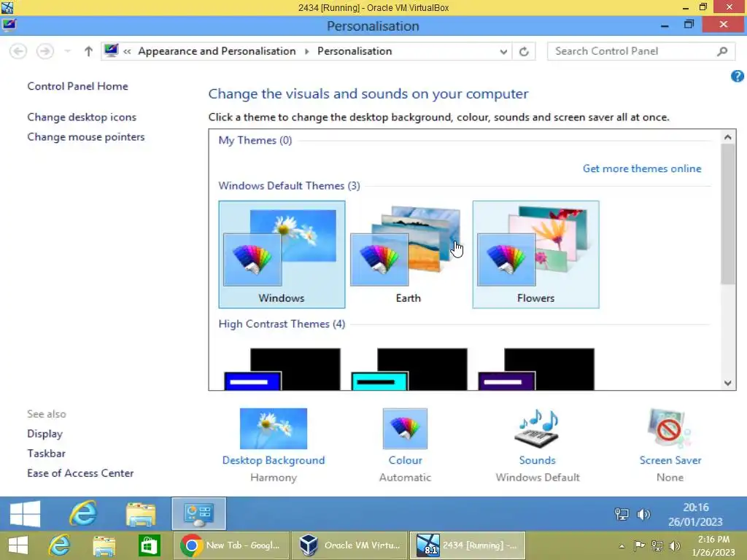Click VirtualBox title bar icon
The image size is (747, 560).
click(x=7, y=7)
